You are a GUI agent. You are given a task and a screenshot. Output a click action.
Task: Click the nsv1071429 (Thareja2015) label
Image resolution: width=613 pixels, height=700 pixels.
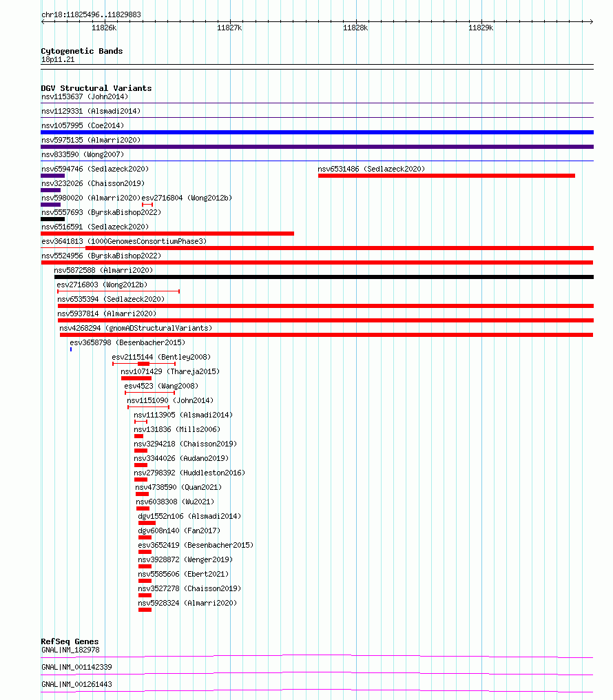(170, 371)
